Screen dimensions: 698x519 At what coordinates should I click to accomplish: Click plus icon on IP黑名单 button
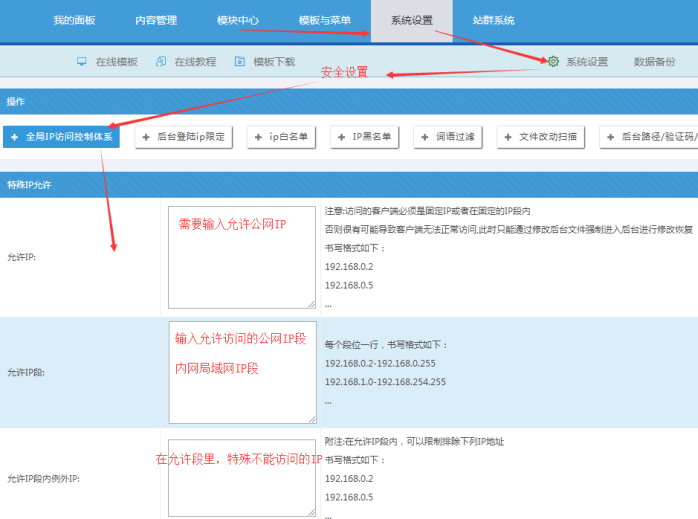pos(342,137)
